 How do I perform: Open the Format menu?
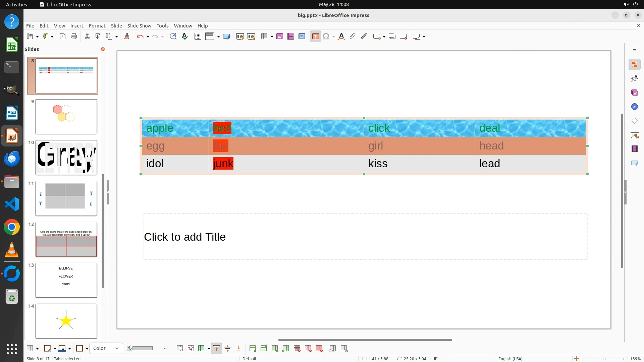tap(97, 26)
